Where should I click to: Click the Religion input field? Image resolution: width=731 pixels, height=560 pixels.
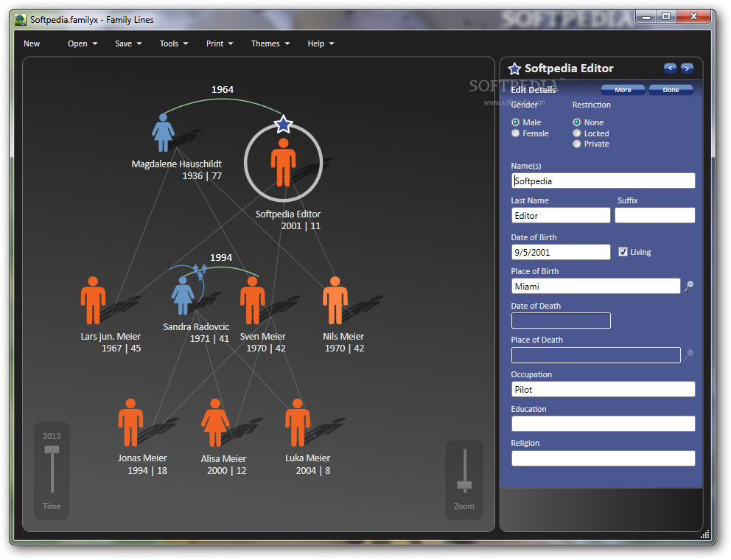click(604, 458)
